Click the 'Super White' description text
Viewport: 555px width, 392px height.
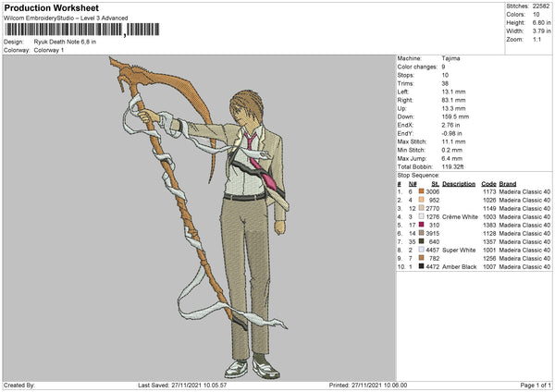[459, 250]
